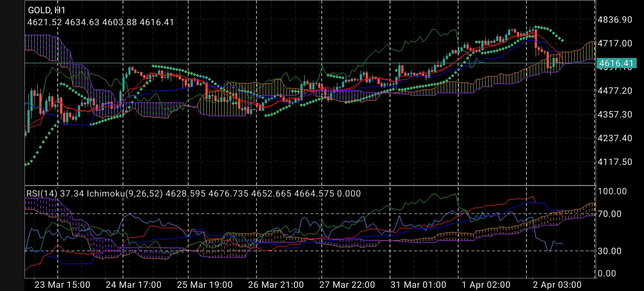Click the 4357.30 price axis label
Image resolution: width=644 pixels, height=291 pixels.
point(615,115)
